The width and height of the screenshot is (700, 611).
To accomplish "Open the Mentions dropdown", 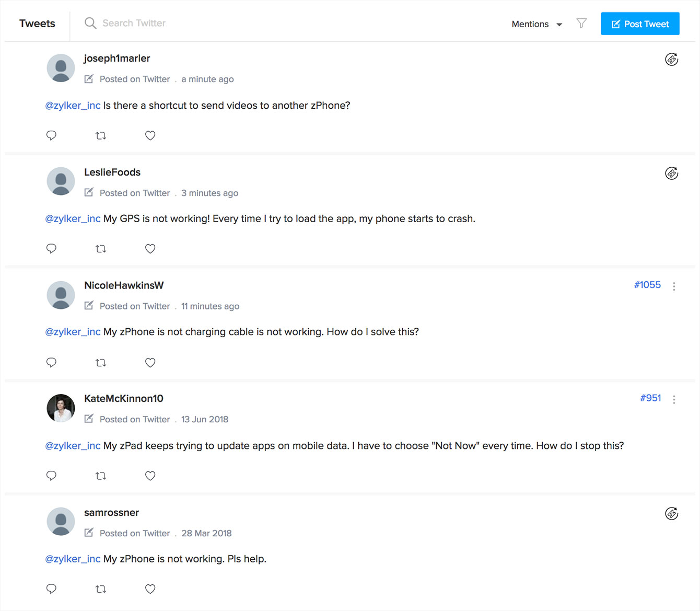I will click(536, 24).
